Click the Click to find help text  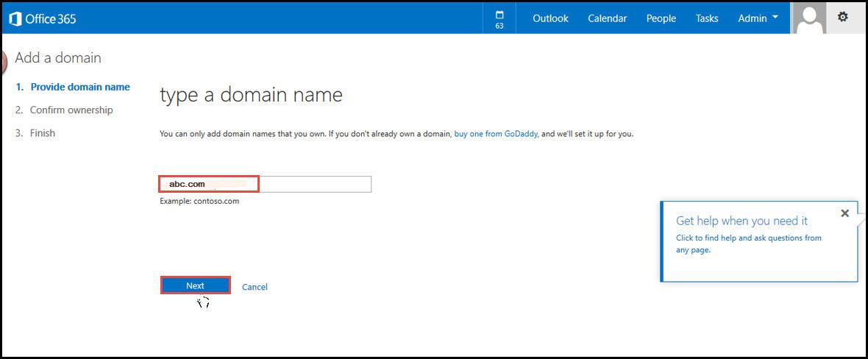[748, 244]
